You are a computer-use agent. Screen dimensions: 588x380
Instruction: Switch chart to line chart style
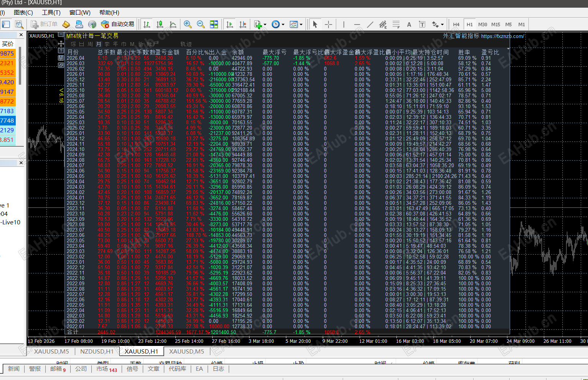pos(173,24)
